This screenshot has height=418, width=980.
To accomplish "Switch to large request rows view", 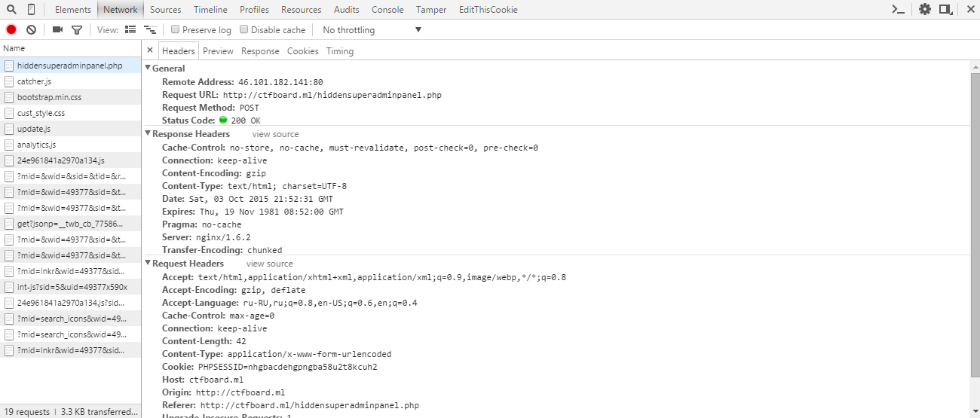I will pyautogui.click(x=130, y=30).
